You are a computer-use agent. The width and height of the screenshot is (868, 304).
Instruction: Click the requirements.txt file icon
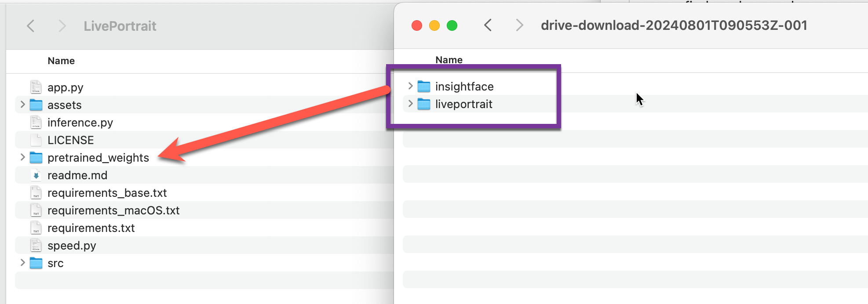36,228
